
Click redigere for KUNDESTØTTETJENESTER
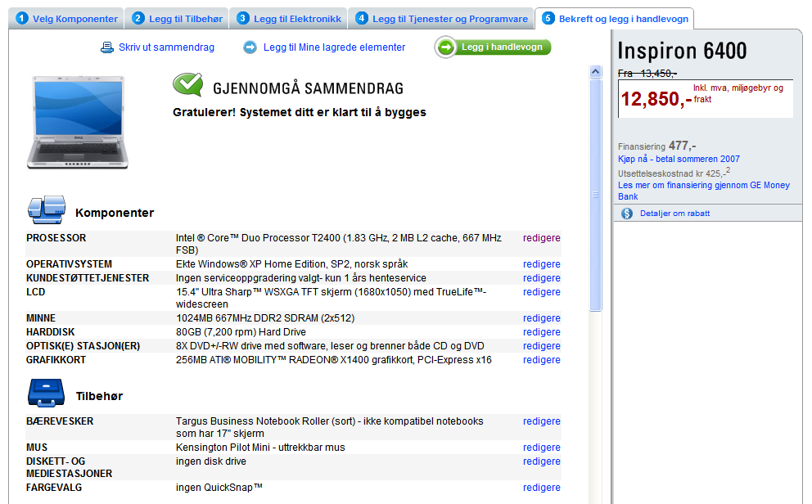coord(541,278)
